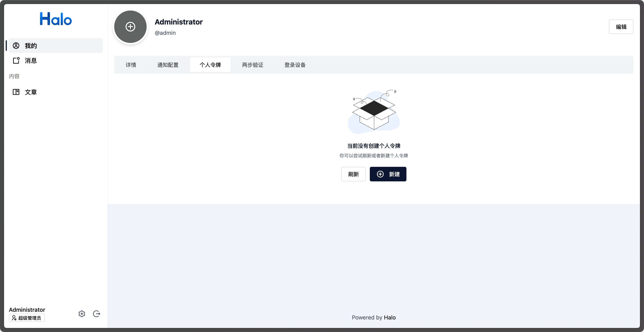Click the avatar upload plus icon
The width and height of the screenshot is (644, 332).
[x=130, y=27]
